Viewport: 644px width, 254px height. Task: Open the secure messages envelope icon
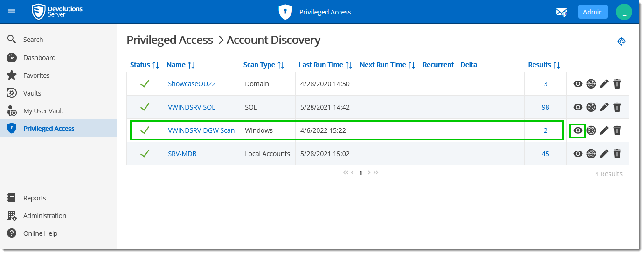pos(561,12)
